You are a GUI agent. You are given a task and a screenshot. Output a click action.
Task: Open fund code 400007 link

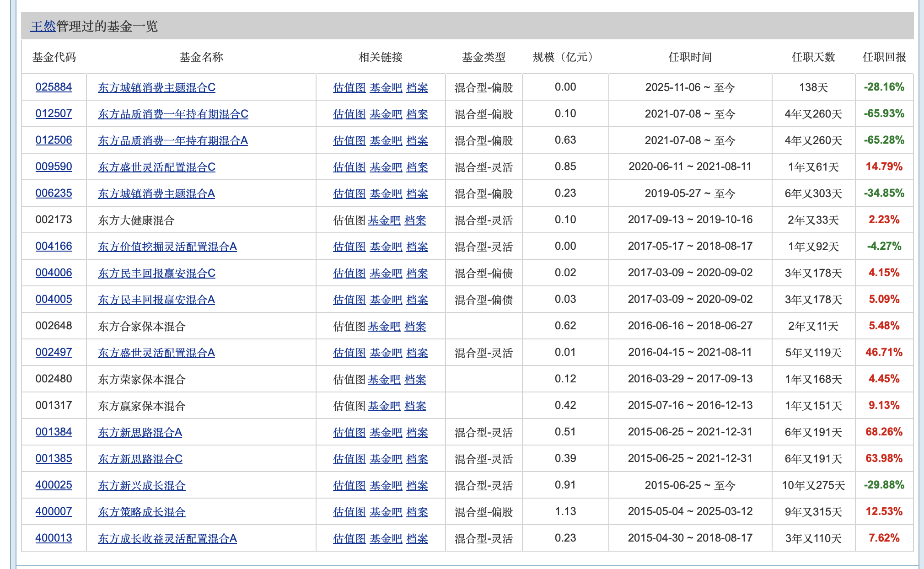pos(54,511)
